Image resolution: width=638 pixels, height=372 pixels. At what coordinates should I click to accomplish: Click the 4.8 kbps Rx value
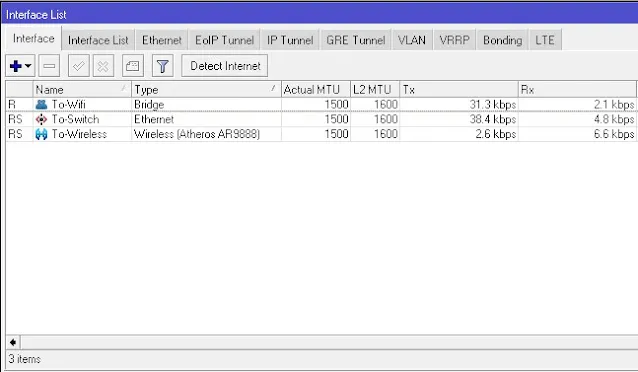point(614,119)
